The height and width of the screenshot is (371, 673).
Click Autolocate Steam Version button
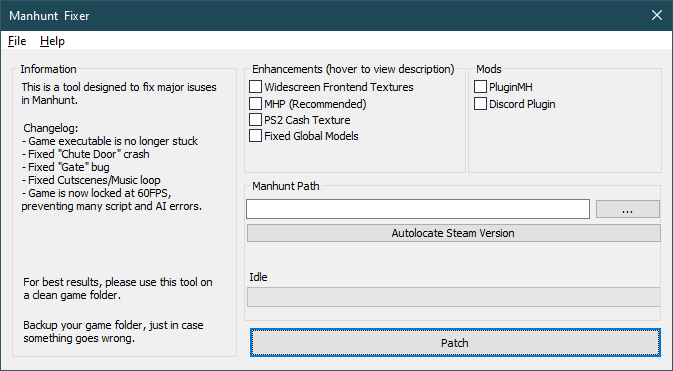pyautogui.click(x=453, y=233)
